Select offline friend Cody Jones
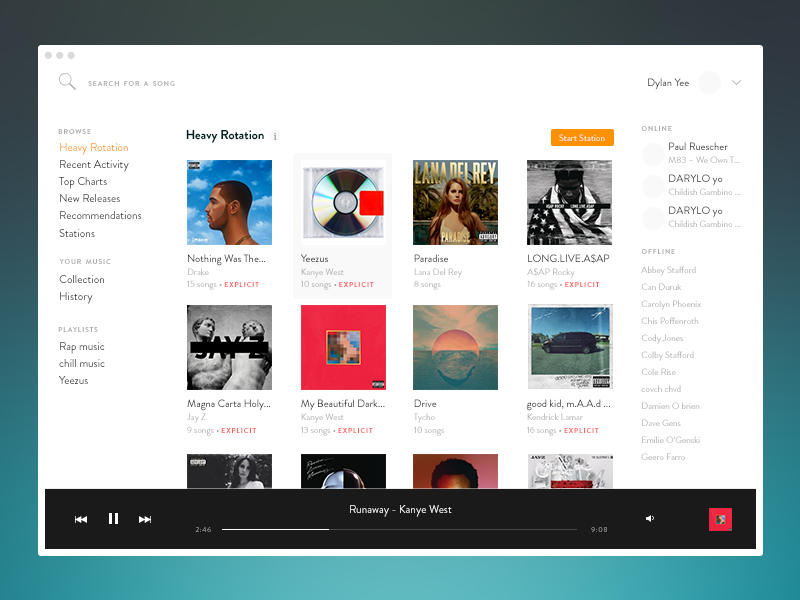Viewport: 800px width, 600px height. click(662, 338)
